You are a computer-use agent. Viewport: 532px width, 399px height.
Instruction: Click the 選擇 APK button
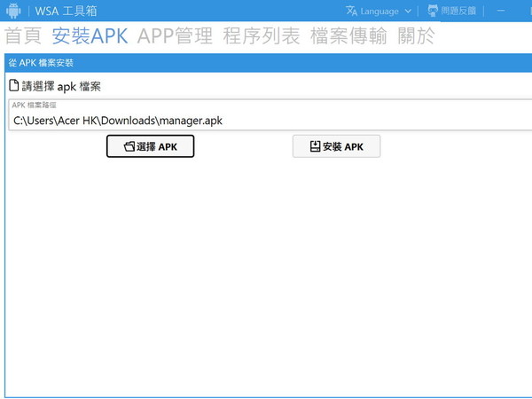(x=151, y=146)
